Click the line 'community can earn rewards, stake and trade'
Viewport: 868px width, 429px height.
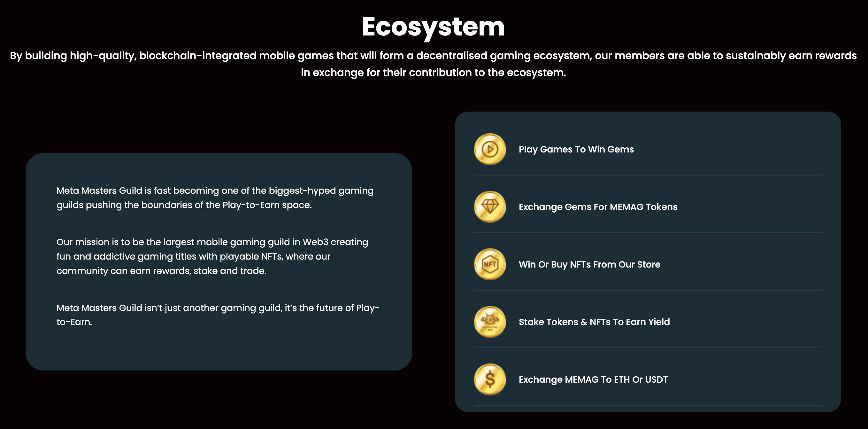point(161,271)
